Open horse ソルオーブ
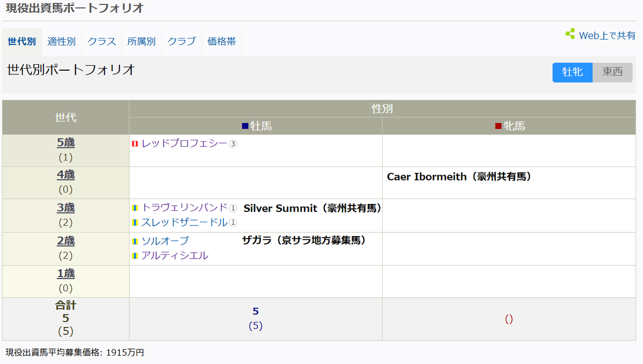The width and height of the screenshot is (643, 364). click(x=165, y=241)
